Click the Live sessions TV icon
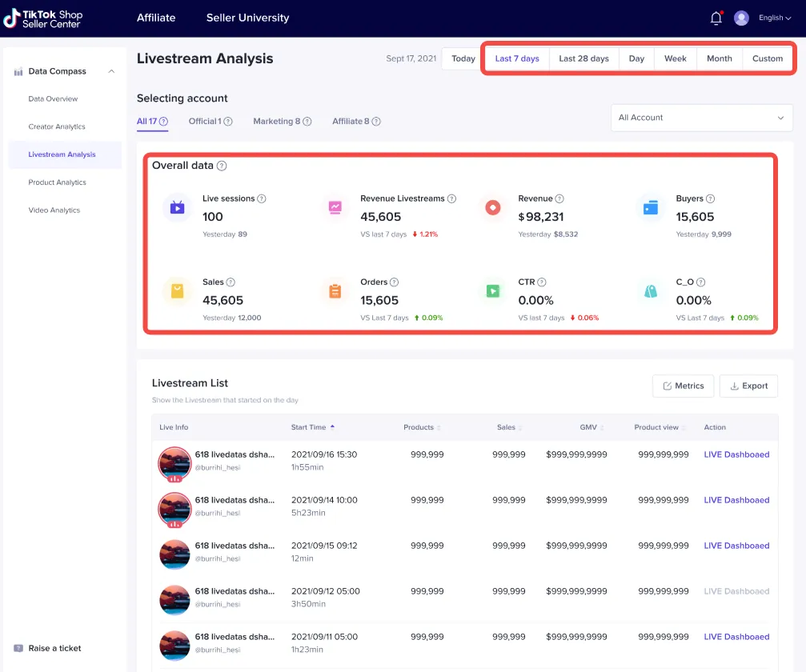This screenshot has width=806, height=672. (178, 208)
